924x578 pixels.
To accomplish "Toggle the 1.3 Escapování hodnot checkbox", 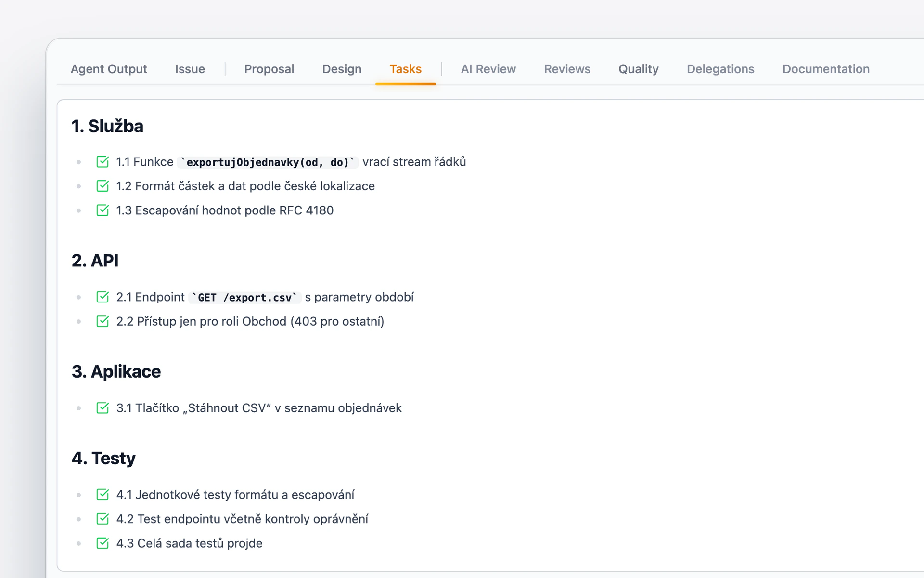I will pos(103,210).
